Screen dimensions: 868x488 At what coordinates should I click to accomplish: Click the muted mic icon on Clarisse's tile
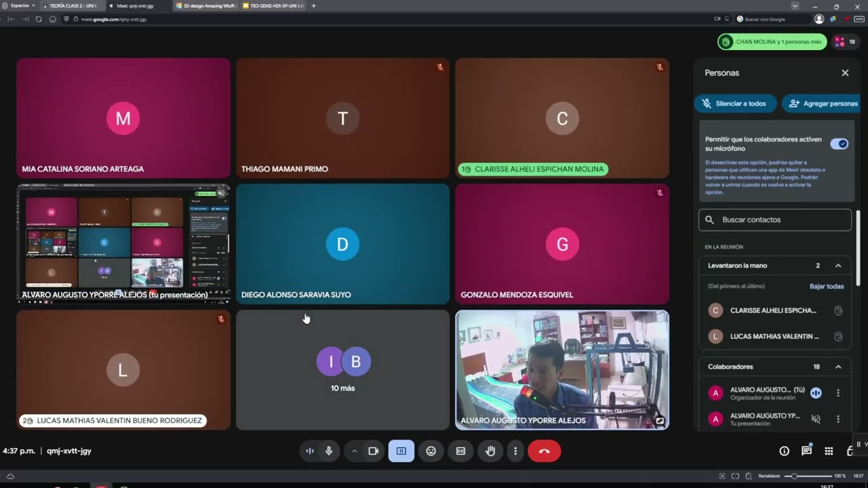pos(660,67)
